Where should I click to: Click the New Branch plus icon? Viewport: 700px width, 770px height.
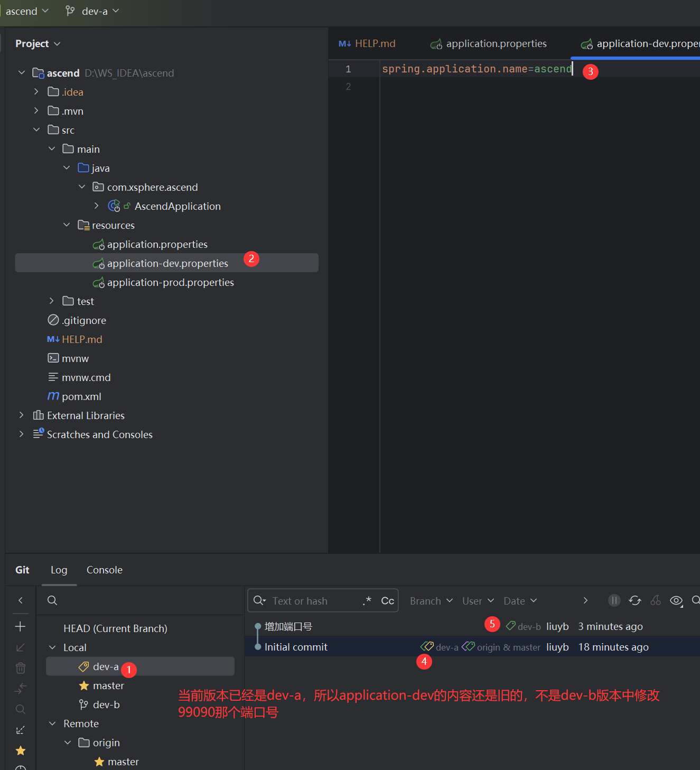coord(20,626)
